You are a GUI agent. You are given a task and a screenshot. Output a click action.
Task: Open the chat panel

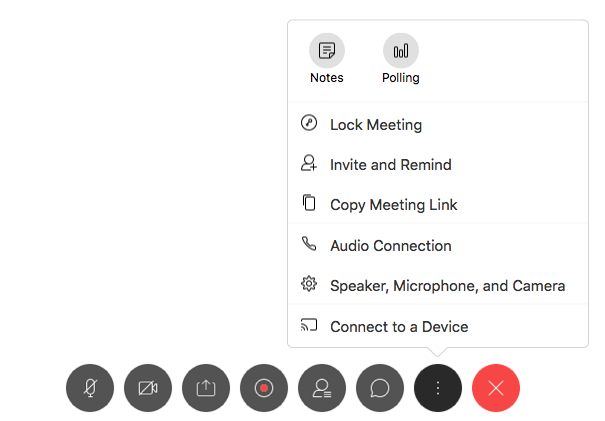(380, 388)
